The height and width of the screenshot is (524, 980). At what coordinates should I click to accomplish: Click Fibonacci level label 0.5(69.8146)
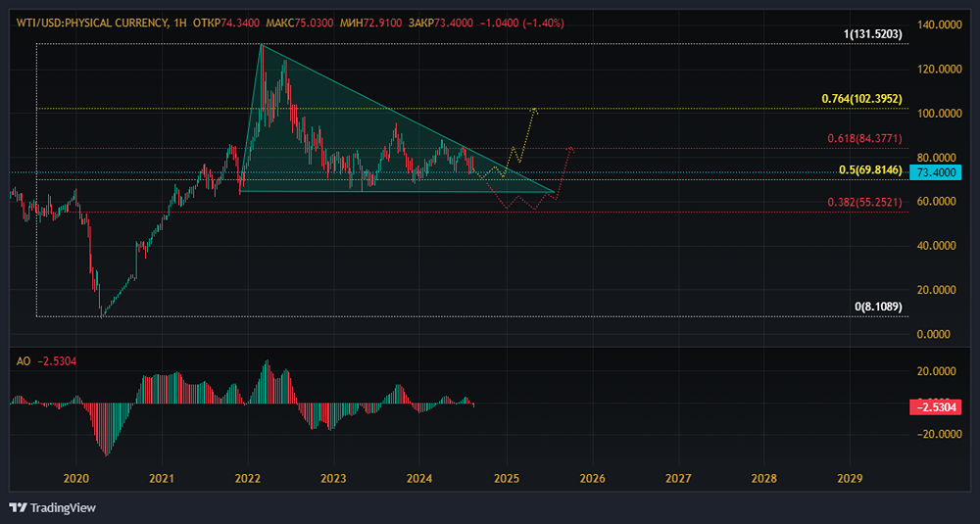pos(870,169)
